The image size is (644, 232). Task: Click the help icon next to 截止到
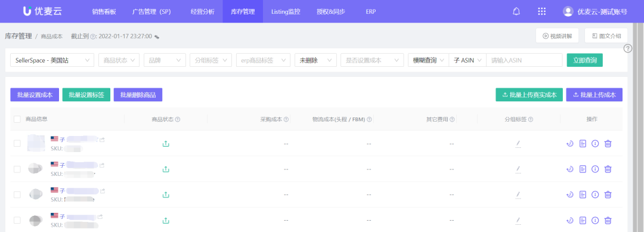click(x=92, y=36)
